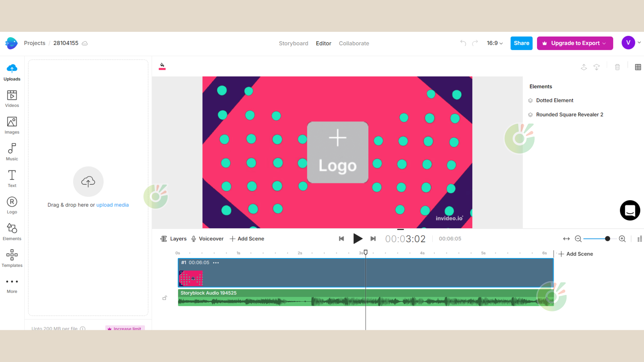This screenshot has height=362, width=644.
Task: Click upload media link in uploads panel
Action: point(112,205)
